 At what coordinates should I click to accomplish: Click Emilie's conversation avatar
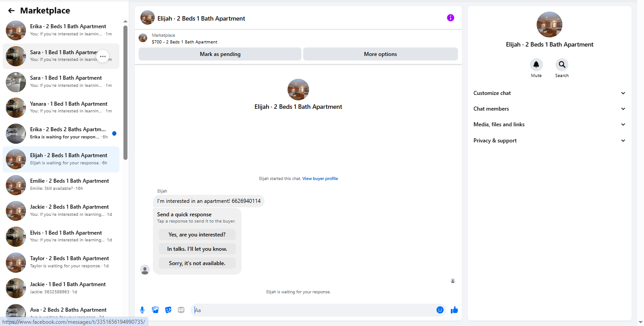pyautogui.click(x=16, y=185)
